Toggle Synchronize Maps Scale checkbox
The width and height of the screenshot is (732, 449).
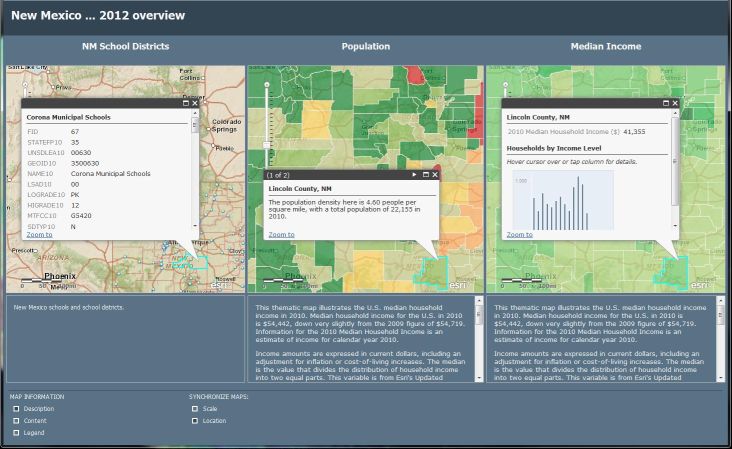pos(195,408)
